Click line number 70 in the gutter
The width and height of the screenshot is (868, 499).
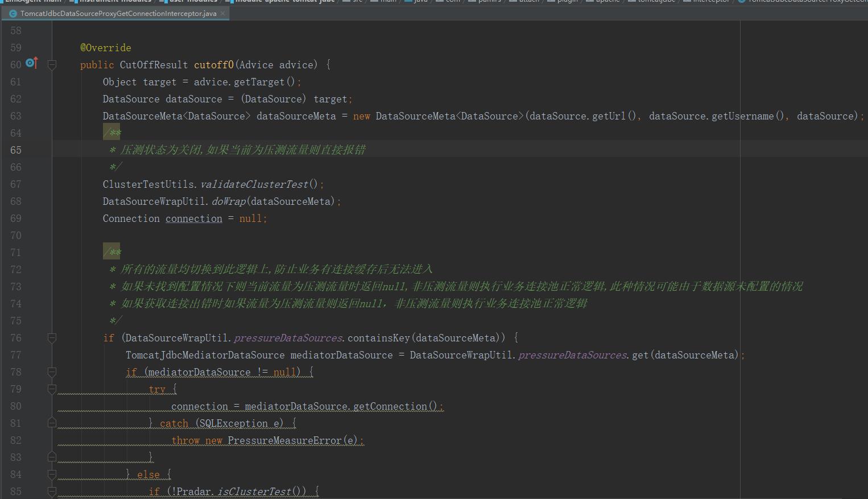(x=16, y=236)
